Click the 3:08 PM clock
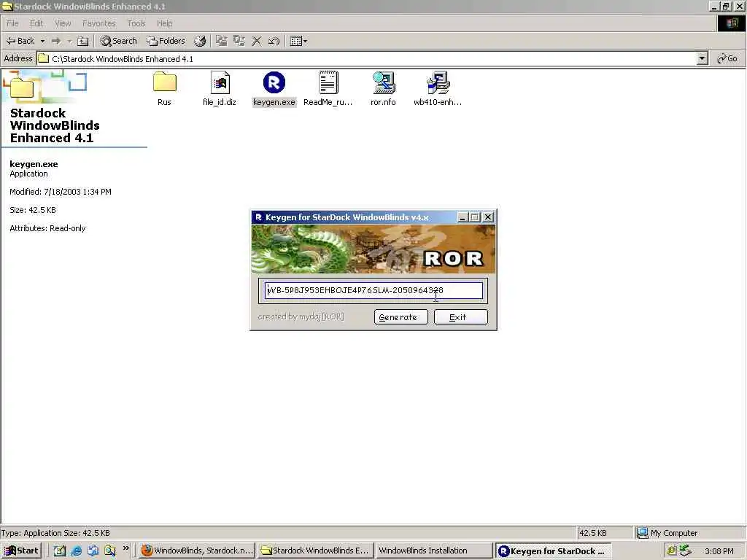Image resolution: width=747 pixels, height=560 pixels. pyautogui.click(x=719, y=551)
